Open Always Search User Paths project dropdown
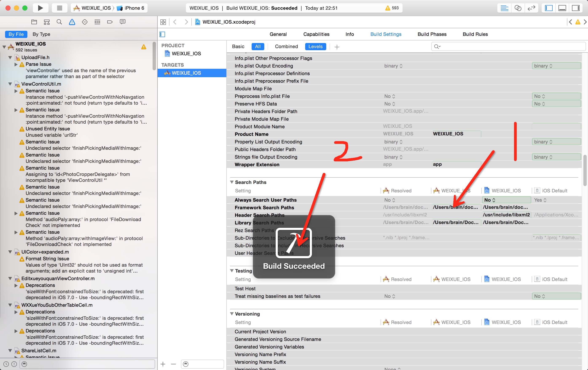The width and height of the screenshot is (588, 370). 506,200
